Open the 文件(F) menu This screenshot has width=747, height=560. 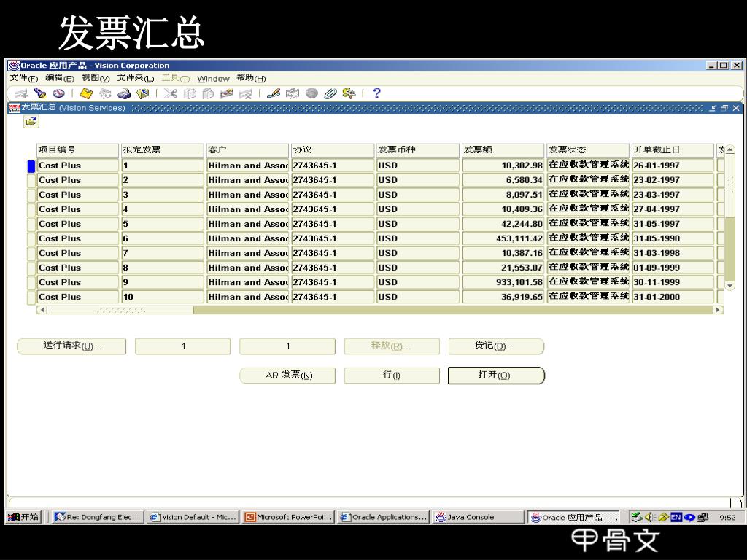(24, 78)
